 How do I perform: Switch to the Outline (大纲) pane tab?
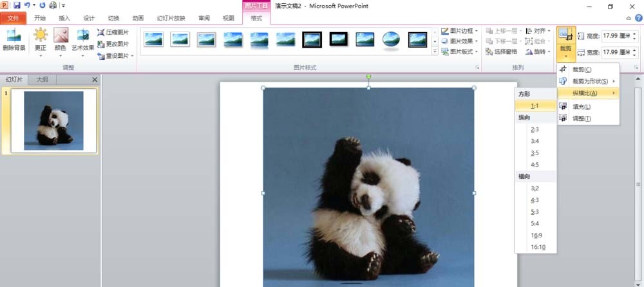pyautogui.click(x=43, y=80)
